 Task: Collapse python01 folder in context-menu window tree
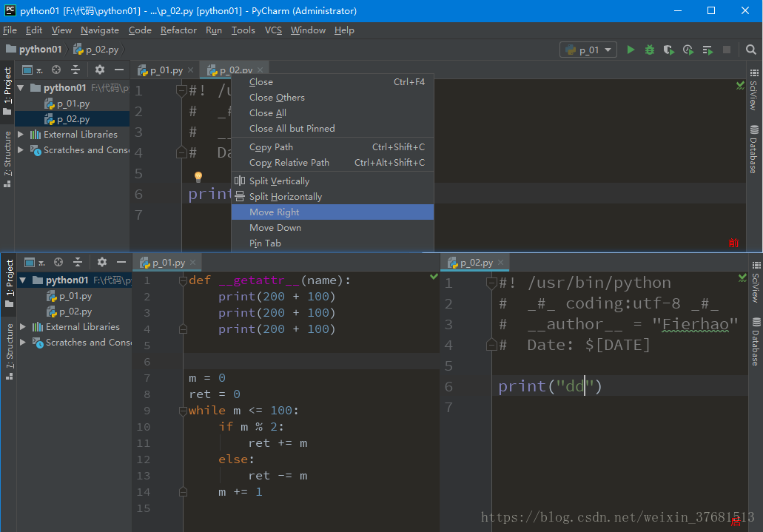21,88
